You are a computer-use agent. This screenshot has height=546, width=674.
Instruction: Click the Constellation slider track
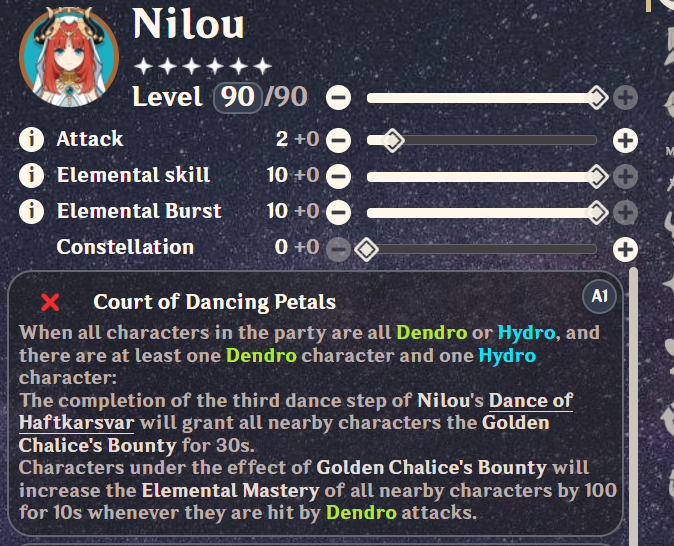480,248
